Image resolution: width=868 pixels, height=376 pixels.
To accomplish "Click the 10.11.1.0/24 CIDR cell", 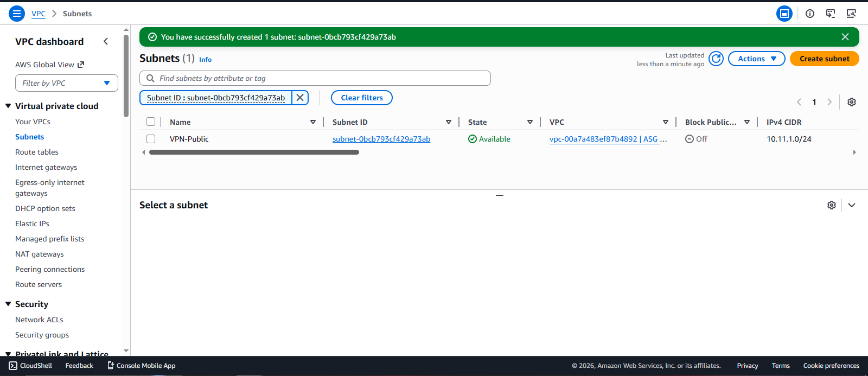I will [789, 139].
